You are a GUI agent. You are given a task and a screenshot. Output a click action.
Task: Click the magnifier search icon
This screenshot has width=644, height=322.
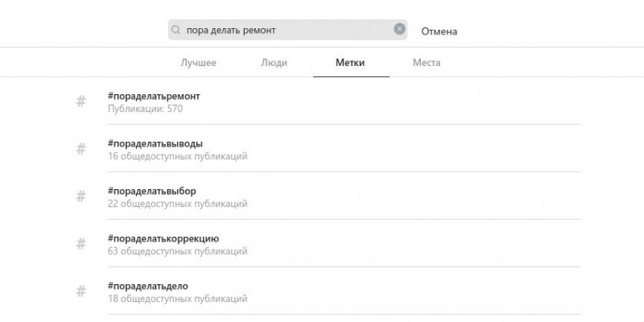[x=175, y=30]
